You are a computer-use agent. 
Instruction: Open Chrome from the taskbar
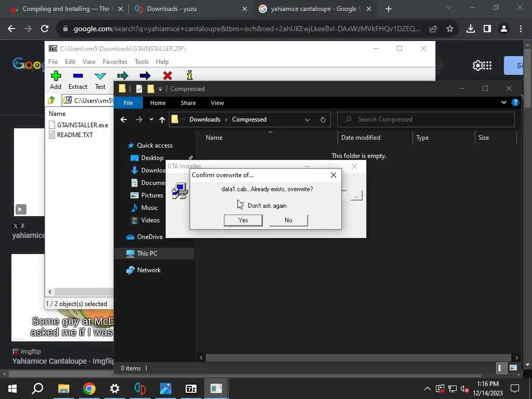[89, 389]
